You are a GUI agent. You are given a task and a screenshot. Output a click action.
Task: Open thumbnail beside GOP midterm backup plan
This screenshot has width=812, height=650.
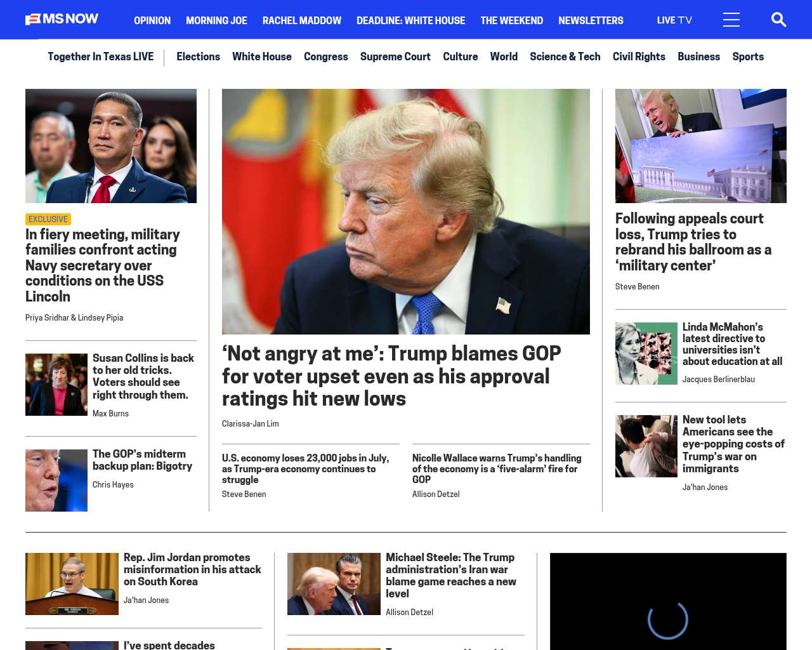[56, 481]
